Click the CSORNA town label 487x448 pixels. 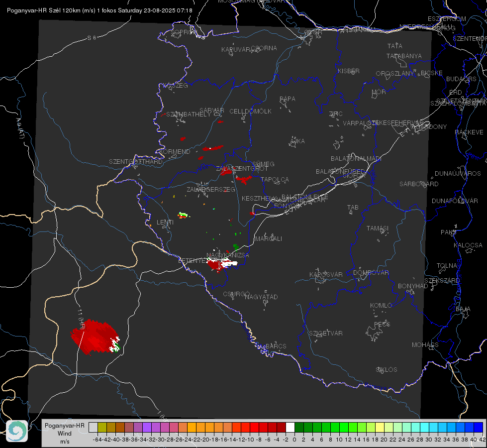[264, 48]
